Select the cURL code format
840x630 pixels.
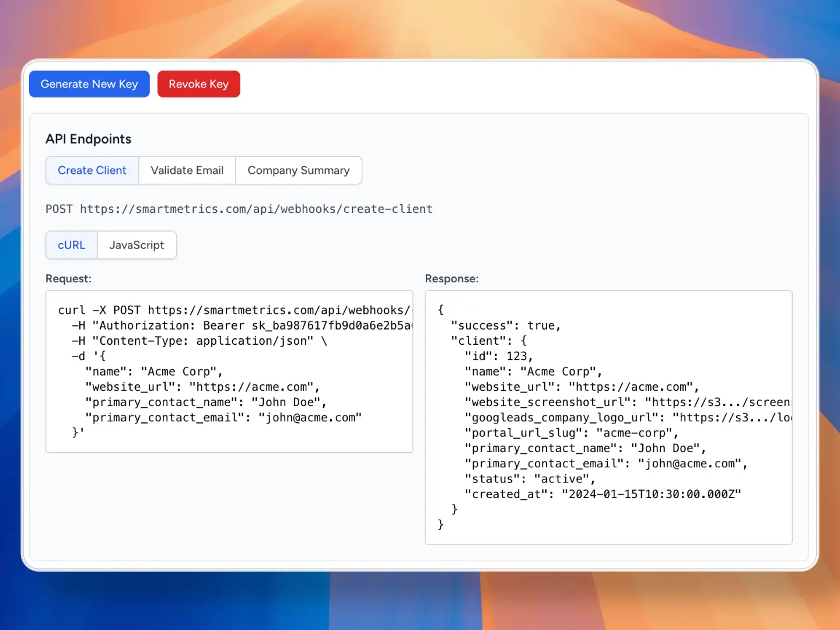tap(71, 245)
